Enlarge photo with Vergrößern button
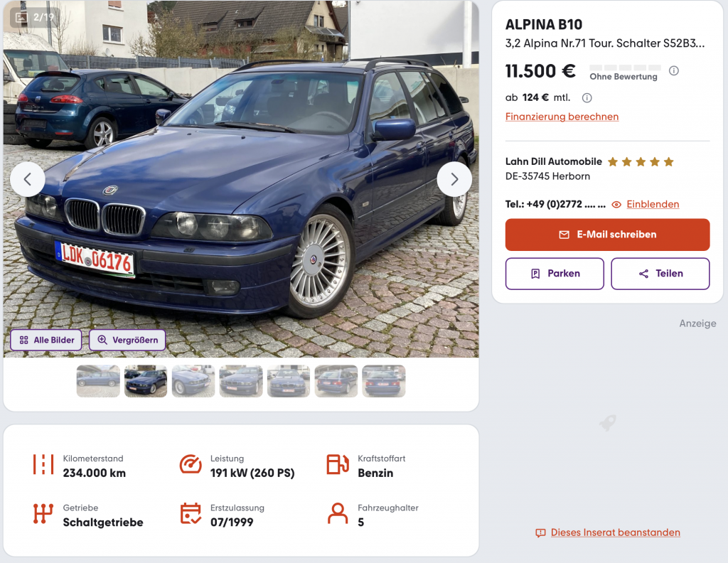The image size is (728, 563). (127, 340)
